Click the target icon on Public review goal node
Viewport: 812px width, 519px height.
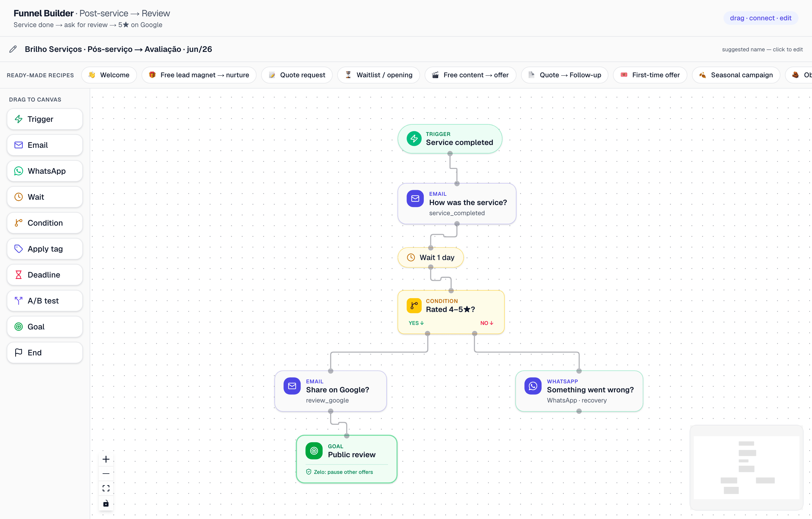314,451
